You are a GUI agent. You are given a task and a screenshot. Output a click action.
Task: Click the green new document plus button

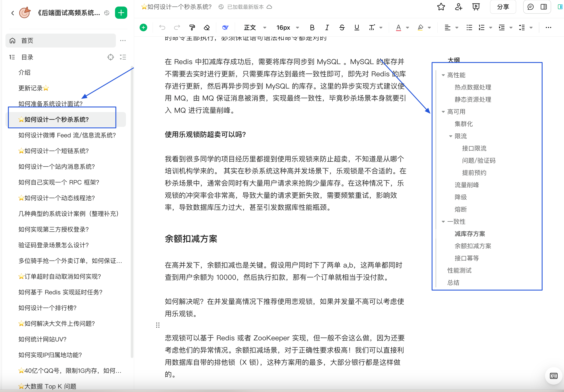click(x=121, y=12)
